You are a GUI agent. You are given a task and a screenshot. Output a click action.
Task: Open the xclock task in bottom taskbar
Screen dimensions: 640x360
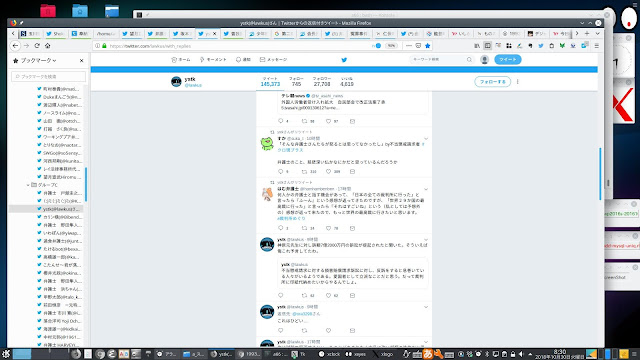tap(330, 354)
